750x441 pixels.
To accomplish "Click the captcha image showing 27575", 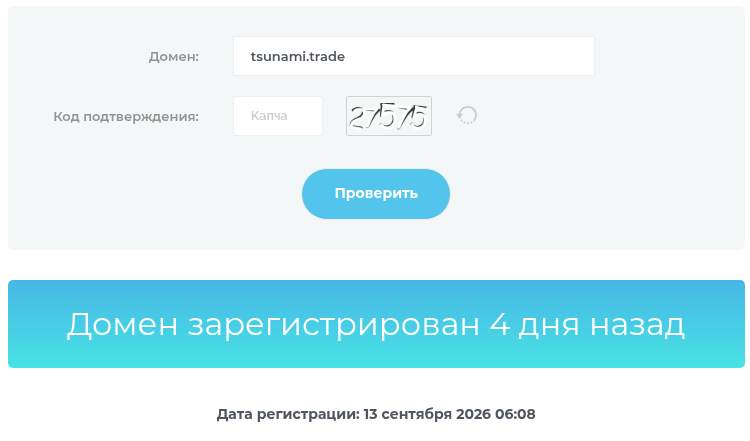I will click(389, 116).
